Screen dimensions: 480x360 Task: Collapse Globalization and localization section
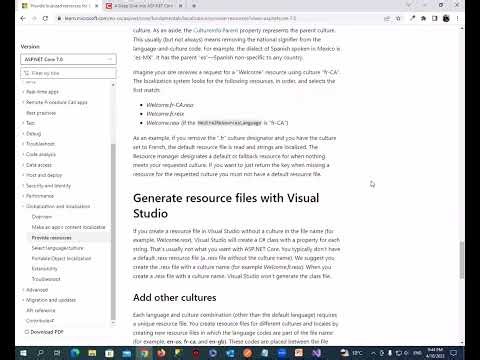click(x=58, y=206)
